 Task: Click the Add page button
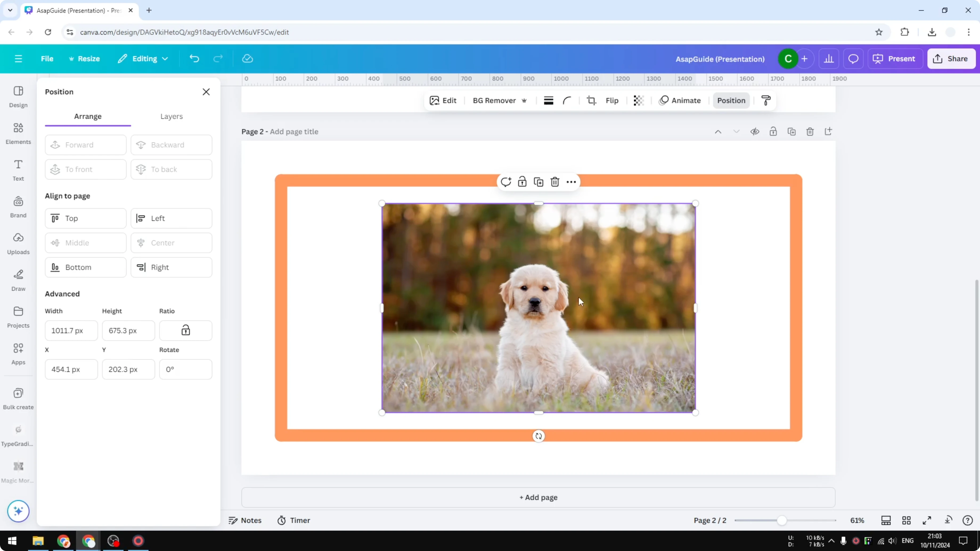(538, 497)
